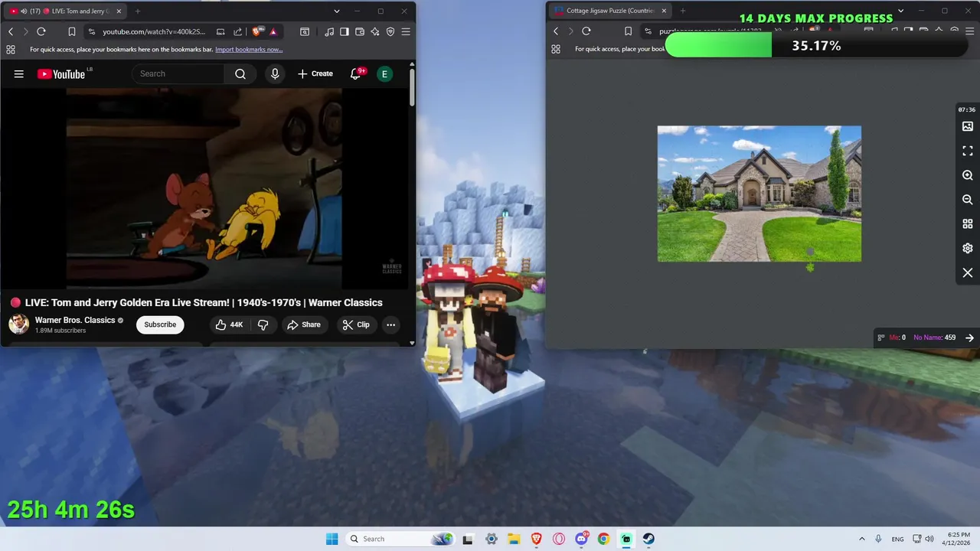Viewport: 980px width, 551px height.
Task: Open the Windows Start menu
Action: click(332, 539)
